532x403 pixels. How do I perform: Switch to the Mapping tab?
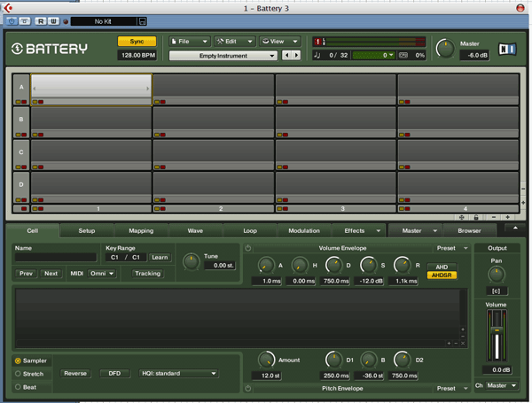point(141,231)
